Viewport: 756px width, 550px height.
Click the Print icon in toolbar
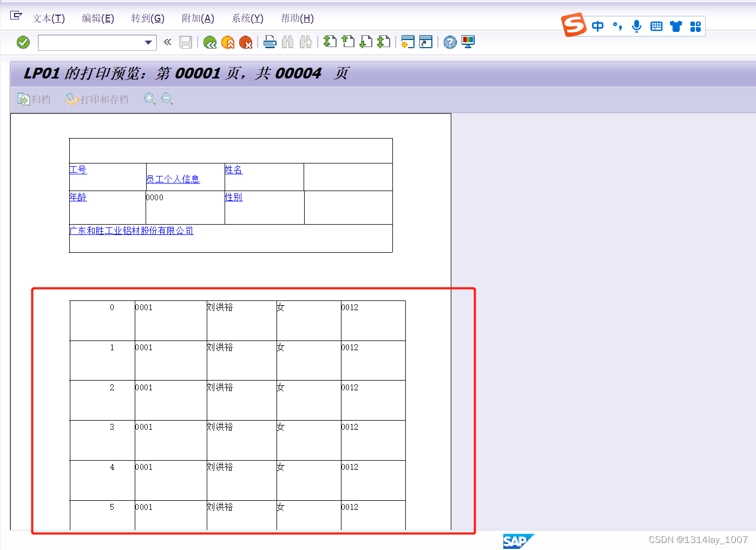(270, 42)
